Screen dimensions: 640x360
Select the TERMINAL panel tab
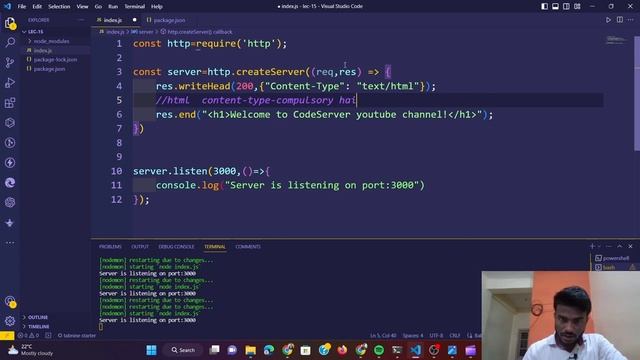[215, 247]
